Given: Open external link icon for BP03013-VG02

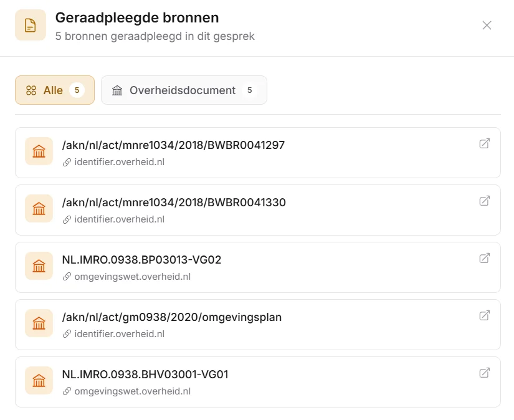Looking at the screenshot, I should (x=484, y=258).
